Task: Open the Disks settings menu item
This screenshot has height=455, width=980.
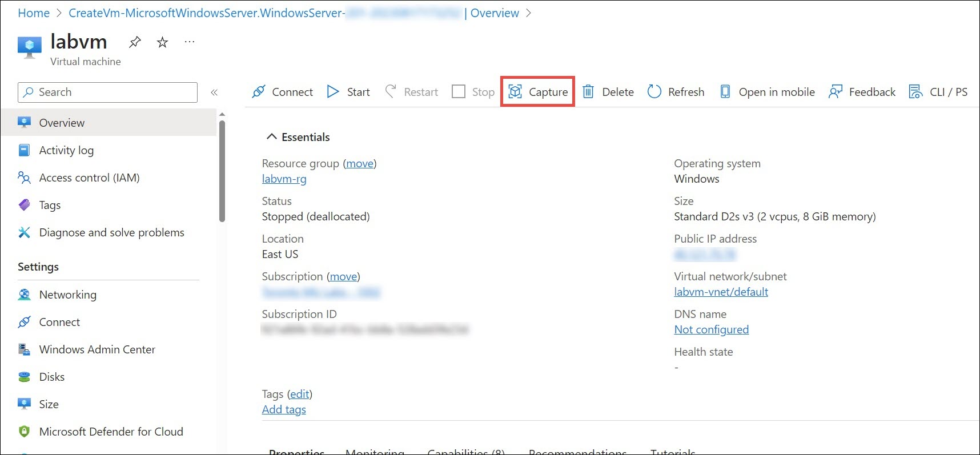Action: click(x=109, y=377)
